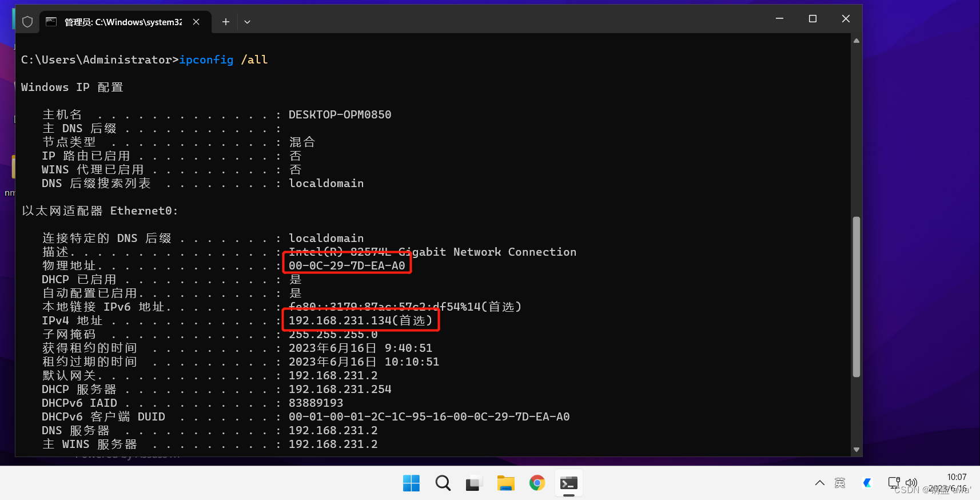Screen dimensions: 980x500
Task: Open a new terminal tab with plus button
Action: [x=226, y=22]
